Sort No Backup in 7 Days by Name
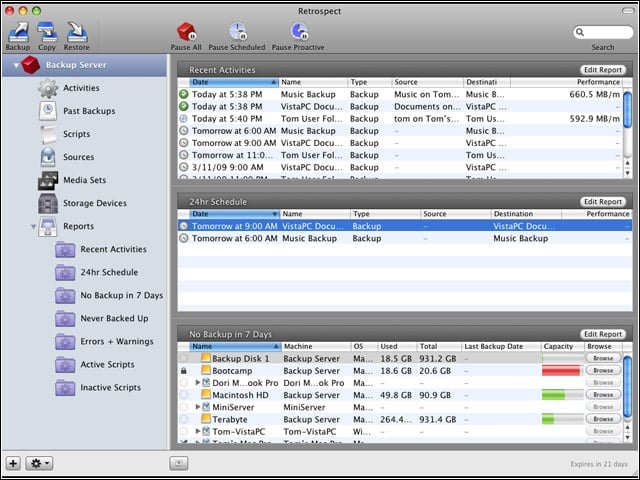Screen dimensions: 640x480 pos(236,347)
